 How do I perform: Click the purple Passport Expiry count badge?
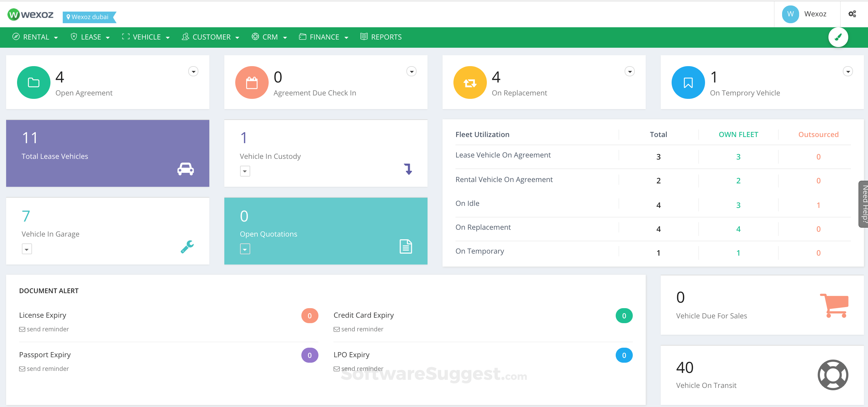tap(310, 355)
